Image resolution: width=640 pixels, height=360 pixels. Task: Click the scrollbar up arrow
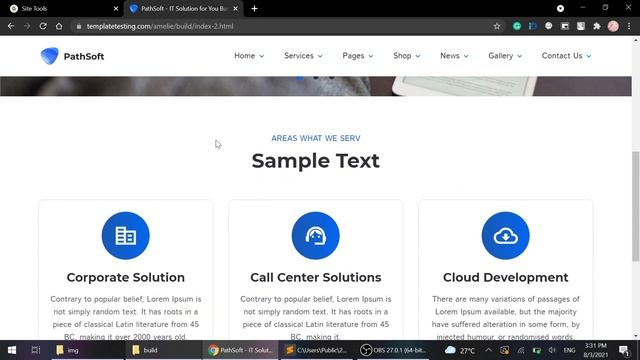(x=636, y=40)
